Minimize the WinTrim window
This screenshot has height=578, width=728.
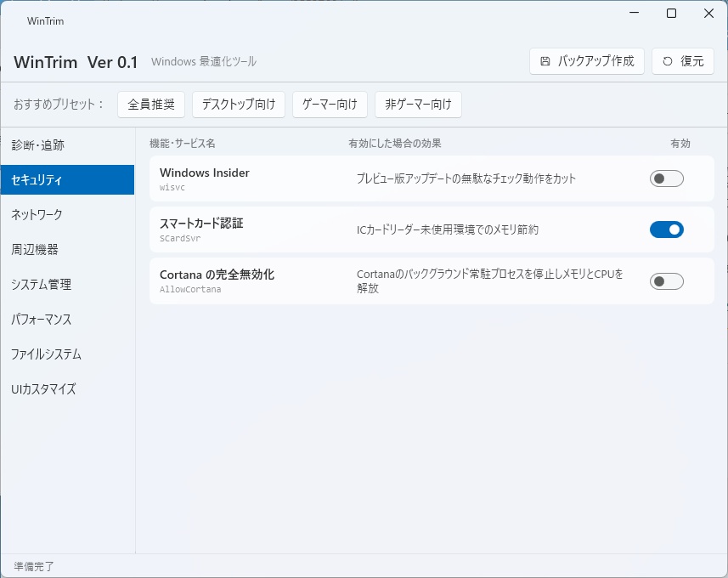click(635, 13)
